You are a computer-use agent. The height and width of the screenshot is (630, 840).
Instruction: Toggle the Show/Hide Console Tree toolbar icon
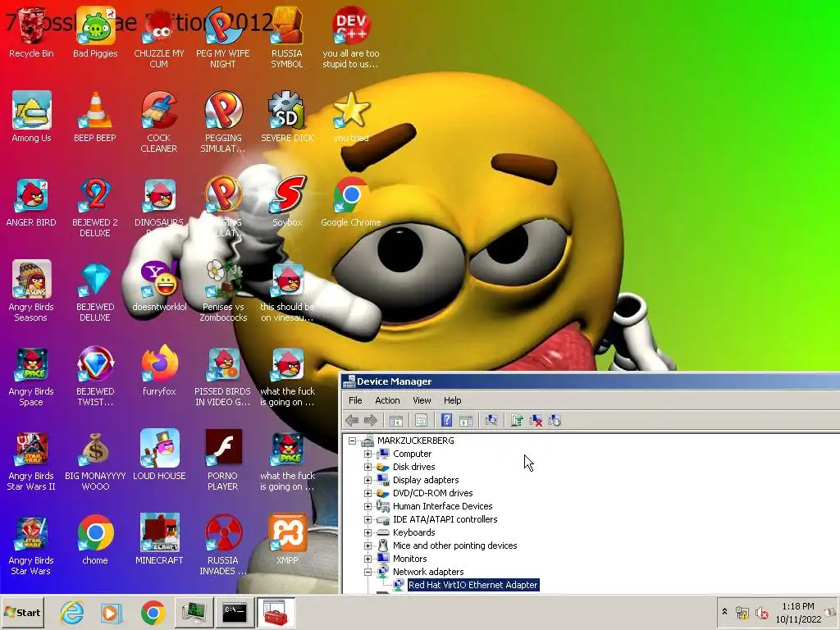396,421
